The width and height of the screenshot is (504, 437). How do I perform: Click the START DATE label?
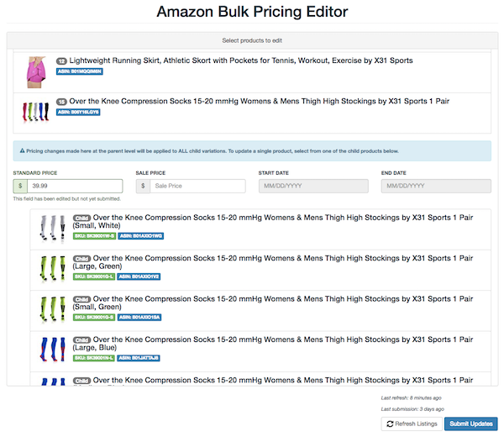pos(274,173)
